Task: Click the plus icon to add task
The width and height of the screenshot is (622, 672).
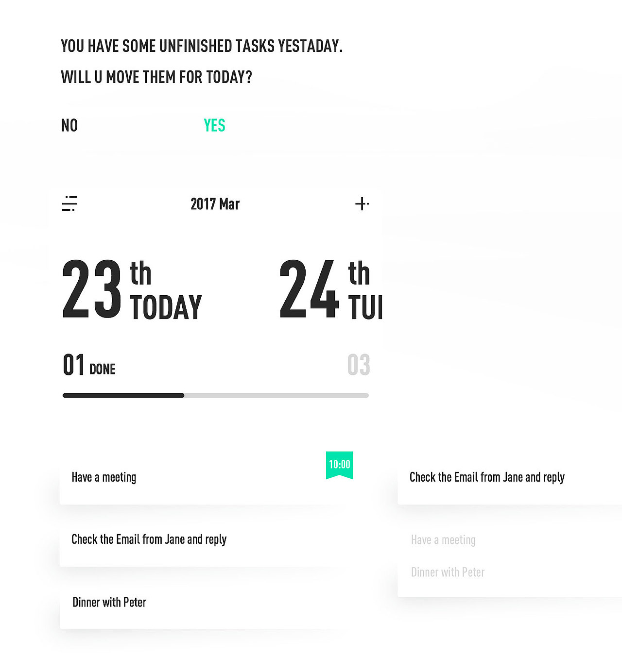Action: click(x=362, y=203)
